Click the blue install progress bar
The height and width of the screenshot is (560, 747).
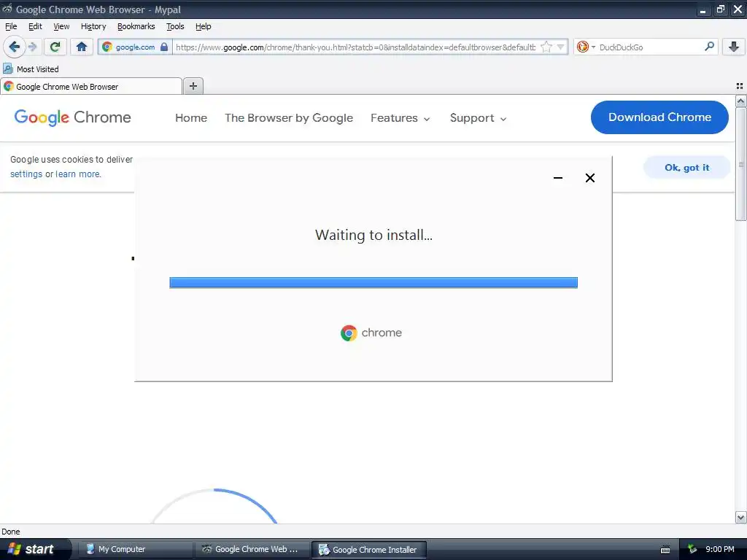click(x=373, y=282)
